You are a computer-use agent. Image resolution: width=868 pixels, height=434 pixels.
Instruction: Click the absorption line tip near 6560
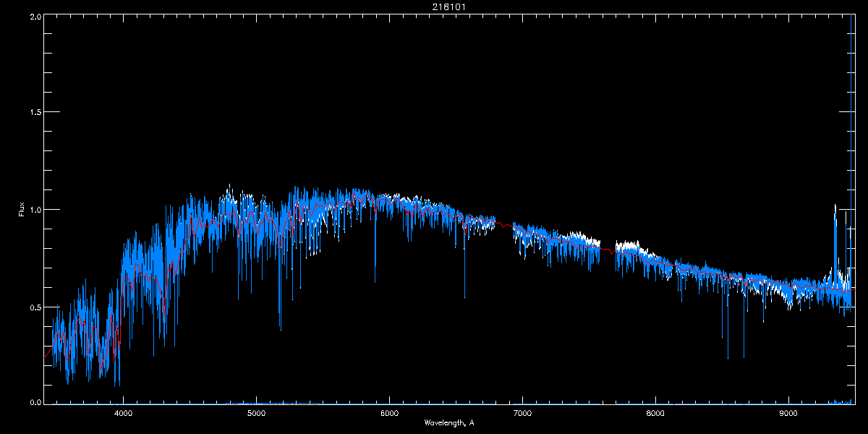(x=464, y=295)
